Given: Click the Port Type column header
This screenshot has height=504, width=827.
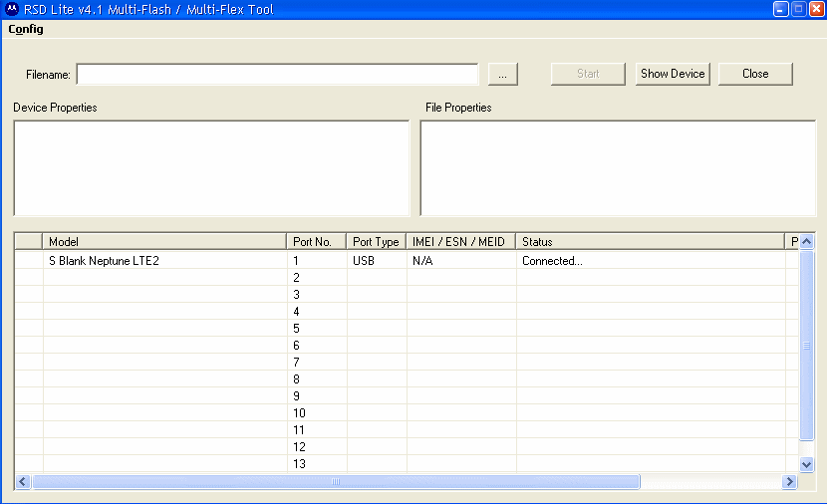Looking at the screenshot, I should point(376,241).
